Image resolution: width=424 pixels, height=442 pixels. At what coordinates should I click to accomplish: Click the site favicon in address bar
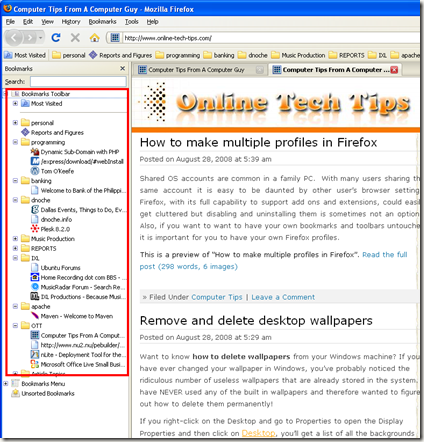pyautogui.click(x=115, y=38)
